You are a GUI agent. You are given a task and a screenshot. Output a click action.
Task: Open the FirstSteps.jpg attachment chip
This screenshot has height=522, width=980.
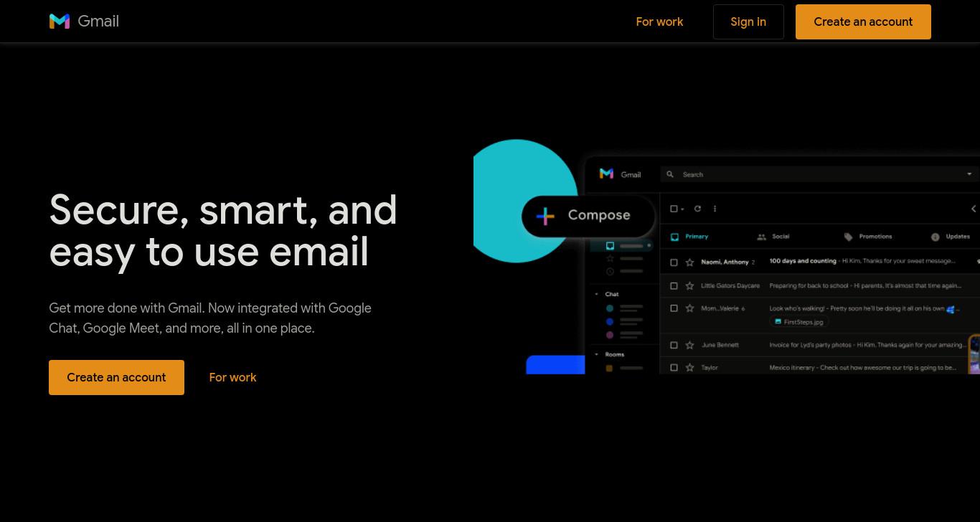pyautogui.click(x=798, y=322)
